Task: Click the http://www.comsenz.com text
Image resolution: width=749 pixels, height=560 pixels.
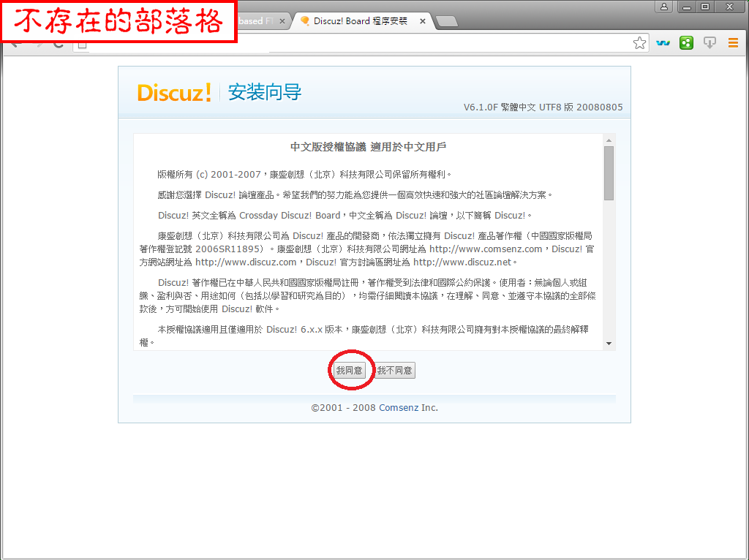Action: click(486, 249)
